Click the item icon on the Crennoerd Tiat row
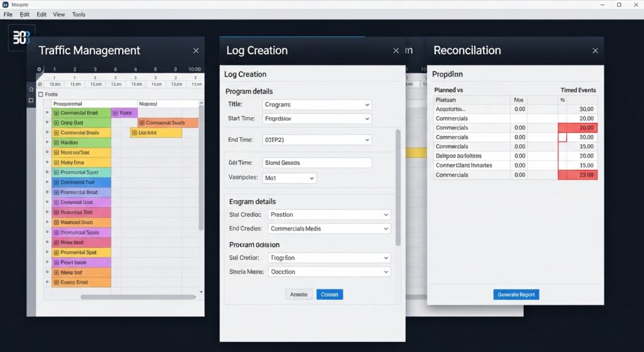Image resolution: width=644 pixels, height=352 pixels. click(x=56, y=182)
